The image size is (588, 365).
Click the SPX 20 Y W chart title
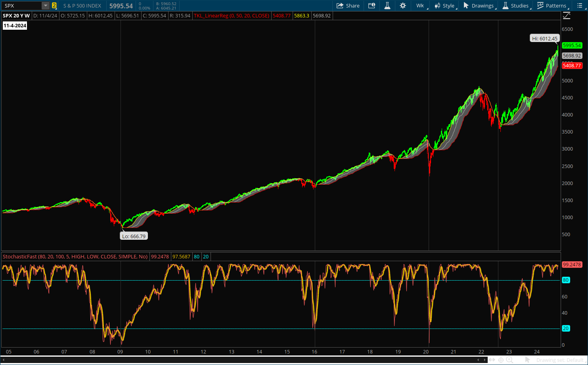click(x=16, y=16)
